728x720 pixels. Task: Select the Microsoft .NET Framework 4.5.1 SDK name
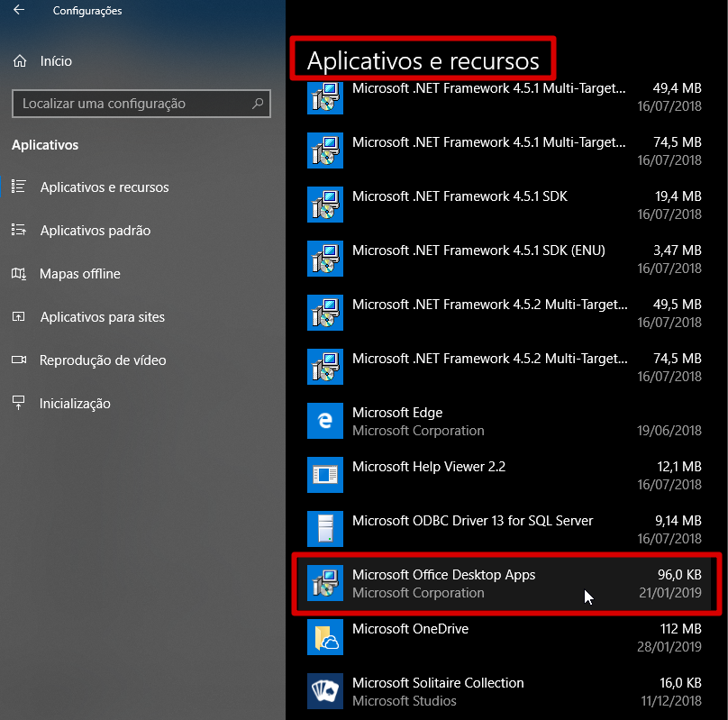460,196
